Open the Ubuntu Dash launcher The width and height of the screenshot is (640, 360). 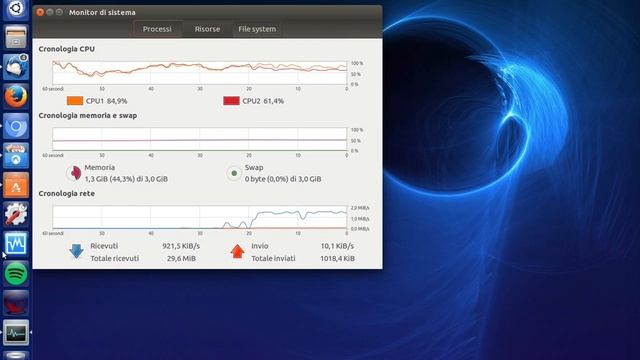[x=16, y=9]
